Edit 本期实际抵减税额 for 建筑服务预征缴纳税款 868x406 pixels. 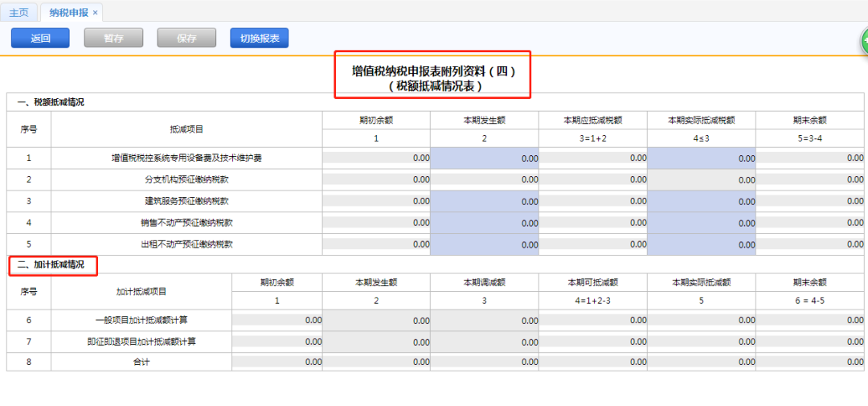point(702,202)
